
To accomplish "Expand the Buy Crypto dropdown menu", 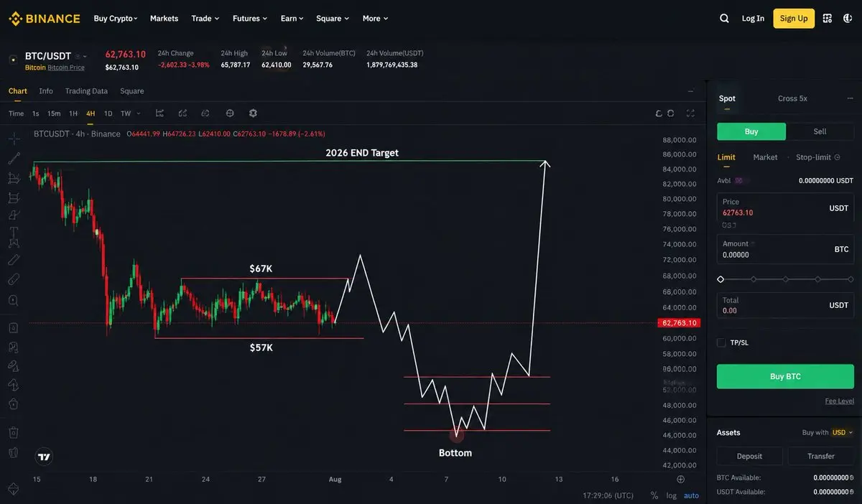I will pyautogui.click(x=115, y=19).
